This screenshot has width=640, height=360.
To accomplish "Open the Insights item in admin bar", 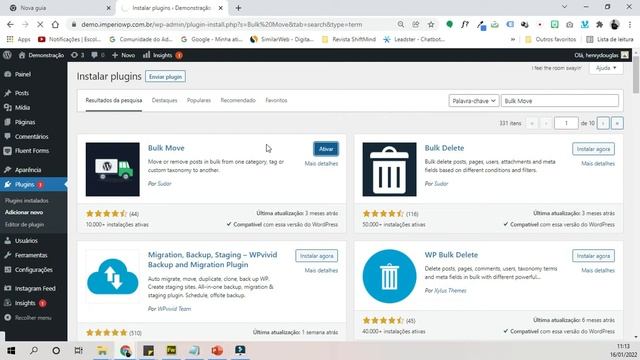I will tap(162, 55).
